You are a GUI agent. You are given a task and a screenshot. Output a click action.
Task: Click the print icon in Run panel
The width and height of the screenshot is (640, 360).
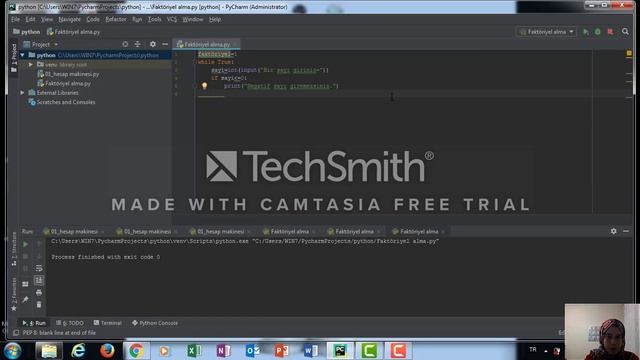[x=39, y=293]
